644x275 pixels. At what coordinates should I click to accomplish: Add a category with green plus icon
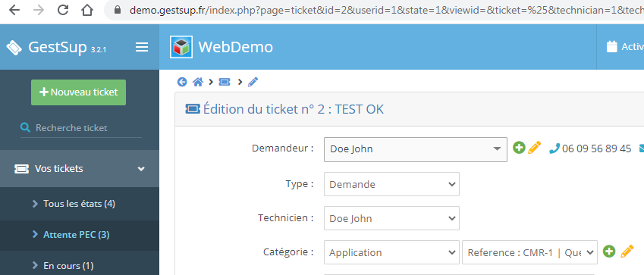pyautogui.click(x=609, y=252)
